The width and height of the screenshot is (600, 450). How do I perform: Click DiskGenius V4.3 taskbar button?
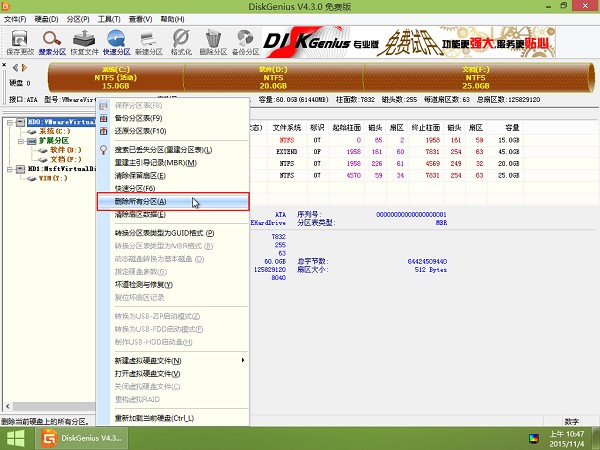tap(82, 438)
